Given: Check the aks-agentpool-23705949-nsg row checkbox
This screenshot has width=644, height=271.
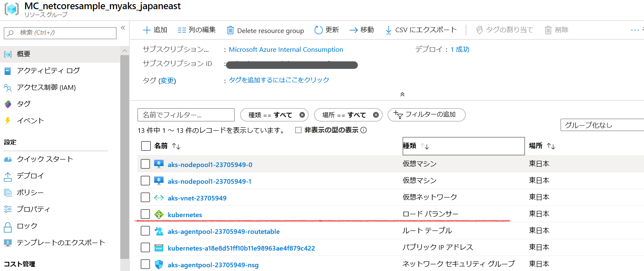Looking at the screenshot, I should [145, 264].
